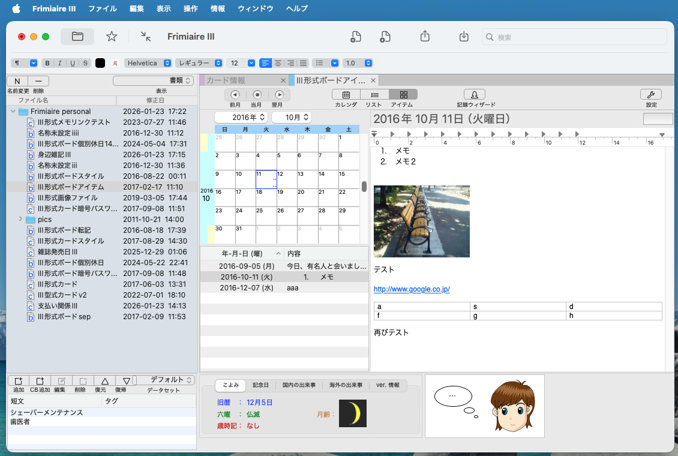Open the Helvetica font family dropdown
This screenshot has height=456, width=678.
tap(148, 63)
